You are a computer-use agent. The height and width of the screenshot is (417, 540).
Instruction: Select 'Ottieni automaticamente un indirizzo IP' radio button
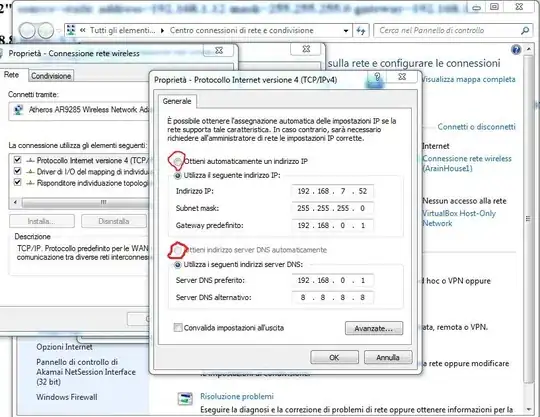click(178, 161)
